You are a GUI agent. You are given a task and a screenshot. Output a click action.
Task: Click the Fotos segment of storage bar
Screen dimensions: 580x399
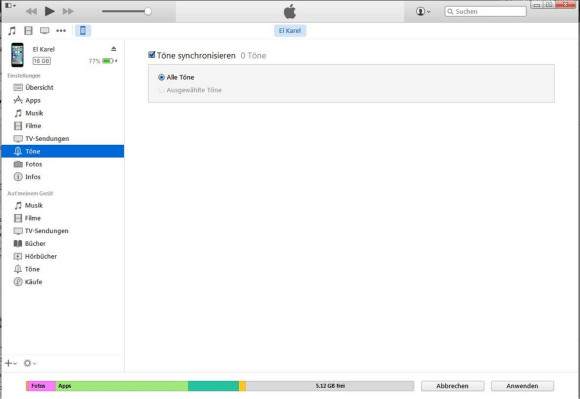click(41, 386)
